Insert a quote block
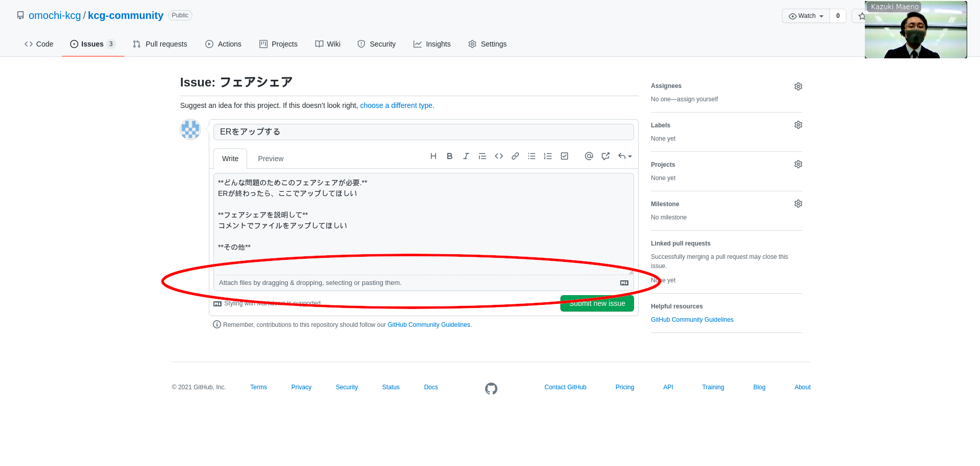The image size is (980, 466). coord(482,156)
